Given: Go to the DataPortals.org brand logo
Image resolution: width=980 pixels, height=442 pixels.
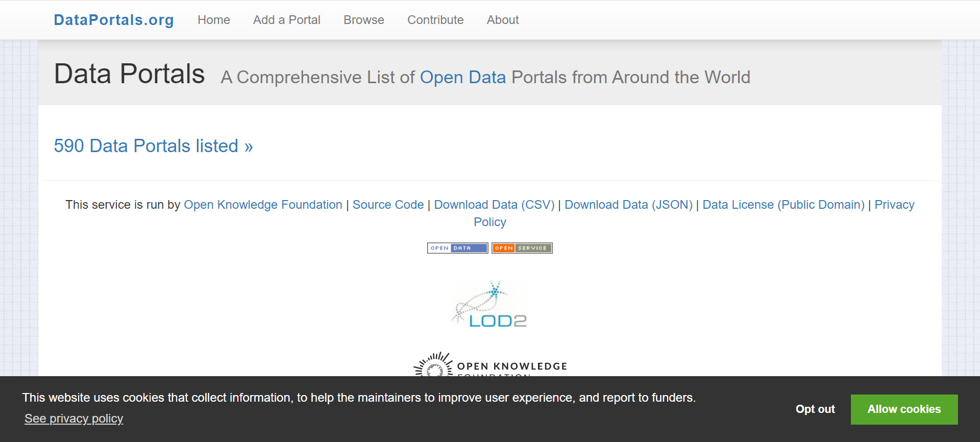Looking at the screenshot, I should coord(114,20).
